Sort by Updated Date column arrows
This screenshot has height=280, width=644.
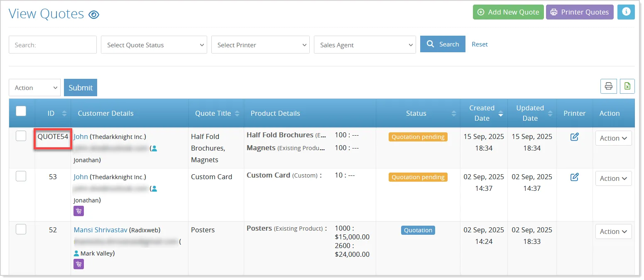[550, 113]
